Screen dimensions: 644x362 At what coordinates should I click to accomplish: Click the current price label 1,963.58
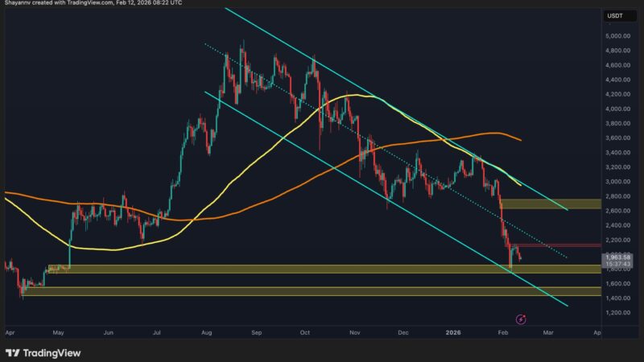[x=617, y=257]
